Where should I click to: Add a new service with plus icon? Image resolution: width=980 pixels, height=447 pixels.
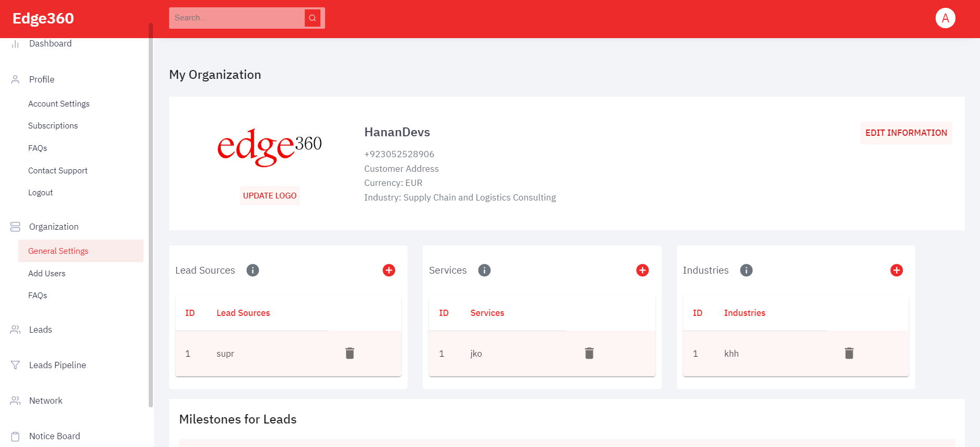(x=642, y=270)
